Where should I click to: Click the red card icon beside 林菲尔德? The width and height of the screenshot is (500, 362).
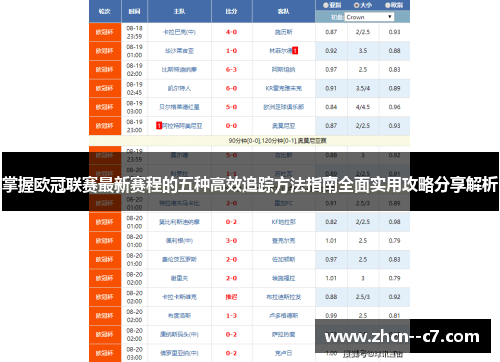pos(295,51)
